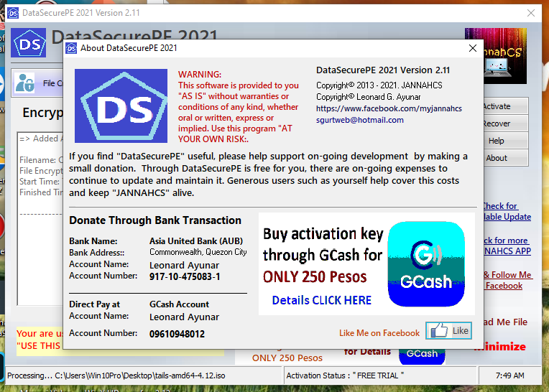549x392 pixels.
Task: Click the sgurtweb@hotmail.com email link
Action: point(359,120)
